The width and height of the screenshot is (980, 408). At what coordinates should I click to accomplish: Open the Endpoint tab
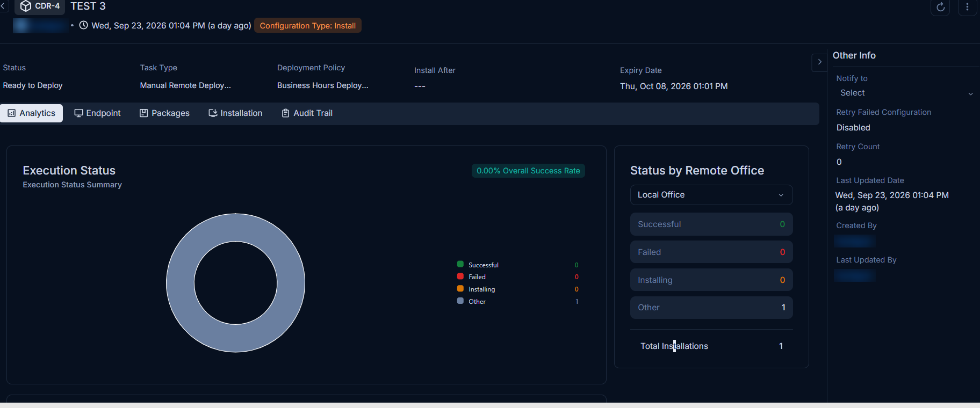point(97,113)
